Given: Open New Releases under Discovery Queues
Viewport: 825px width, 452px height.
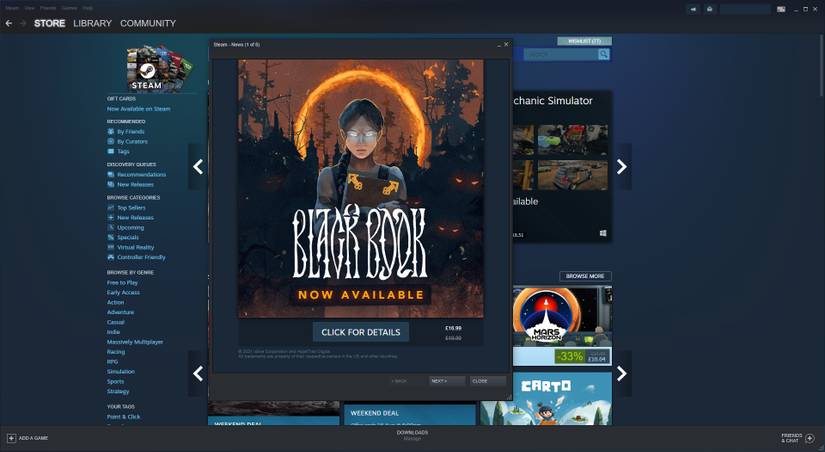Looking at the screenshot, I should [x=135, y=185].
